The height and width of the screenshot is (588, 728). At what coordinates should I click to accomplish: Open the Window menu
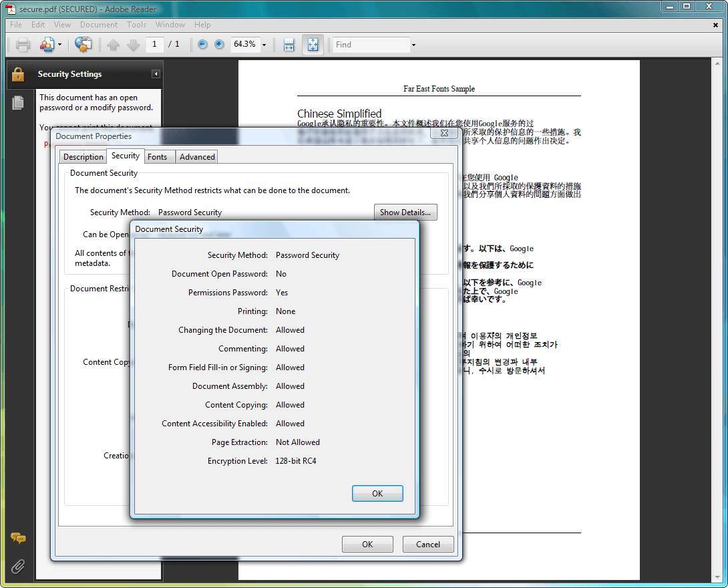click(170, 25)
